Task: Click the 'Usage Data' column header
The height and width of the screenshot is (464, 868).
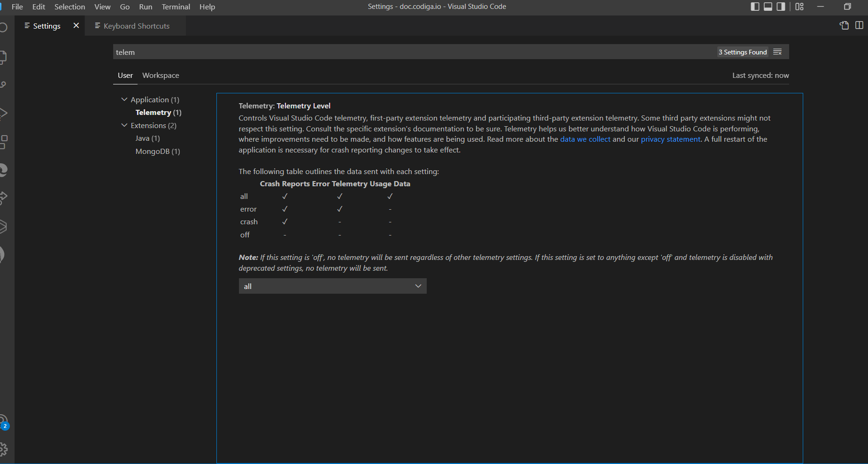Action: pyautogui.click(x=390, y=184)
